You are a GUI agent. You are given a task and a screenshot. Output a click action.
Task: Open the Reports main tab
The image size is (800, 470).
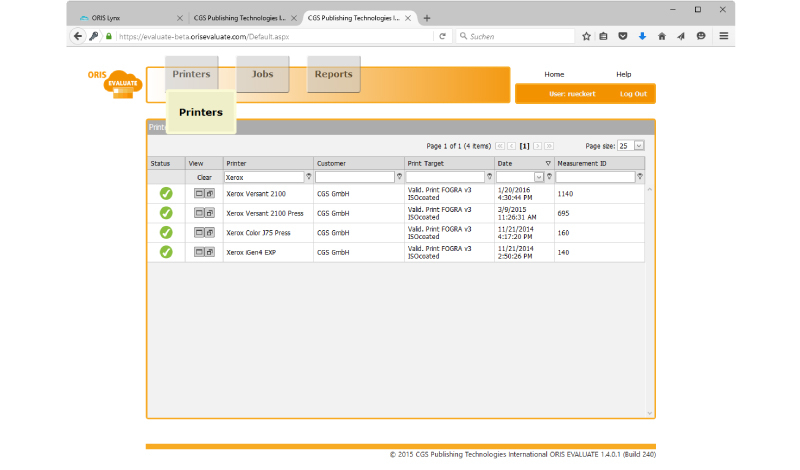333,74
